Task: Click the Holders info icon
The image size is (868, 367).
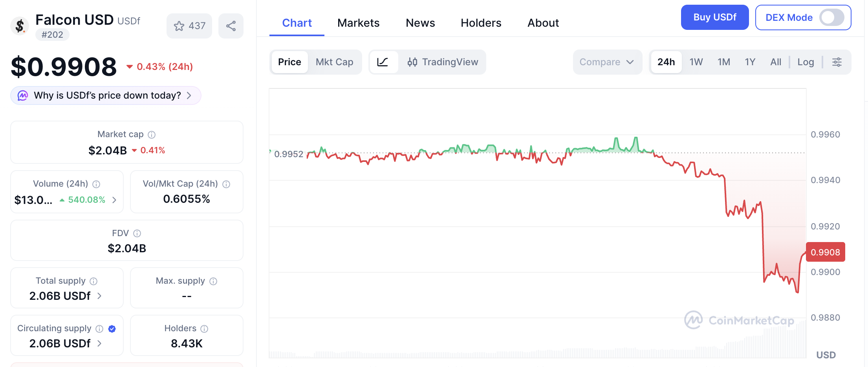Action: (204, 329)
